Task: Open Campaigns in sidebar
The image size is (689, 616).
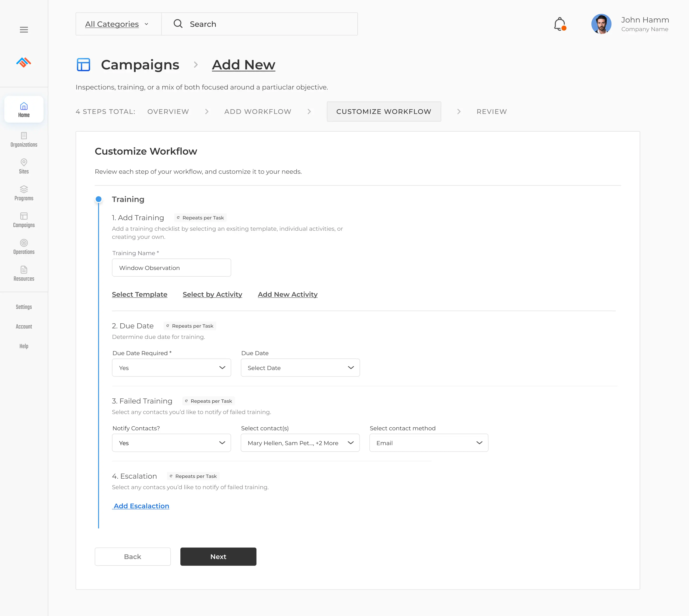Action: pos(24,220)
